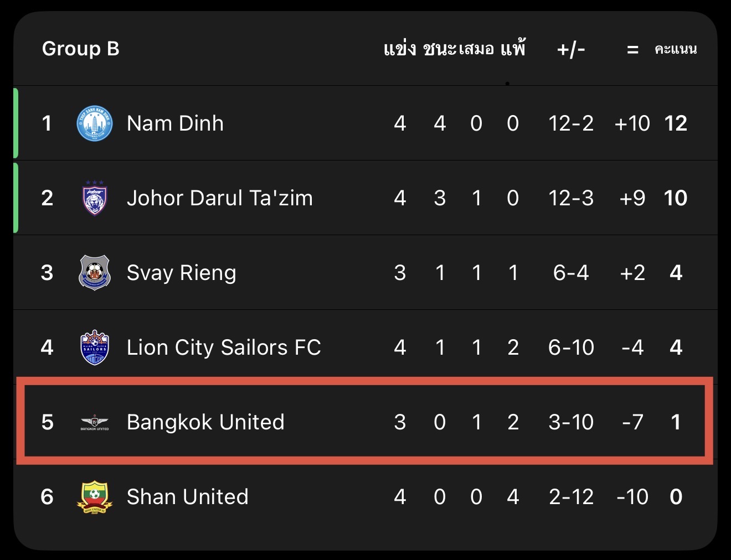
Task: Click the ชนะ wins column header
Action: [439, 49]
